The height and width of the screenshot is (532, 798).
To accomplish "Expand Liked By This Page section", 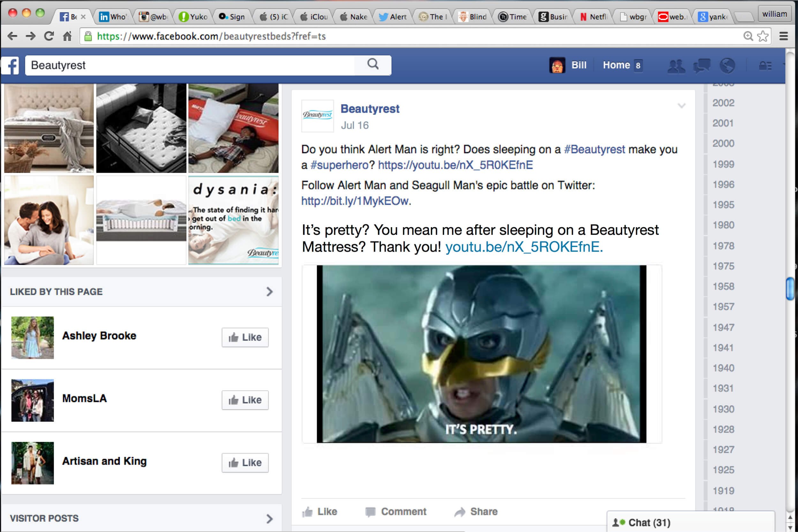I will coord(269,292).
